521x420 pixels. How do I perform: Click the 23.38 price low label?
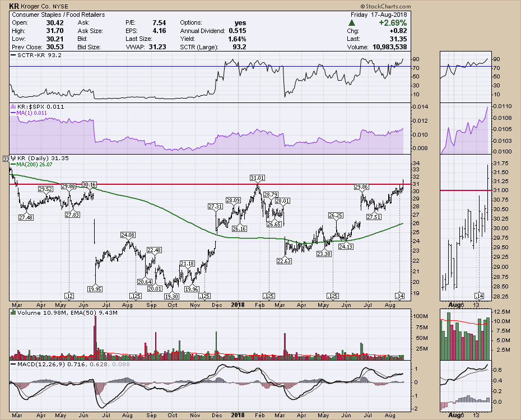click(x=324, y=254)
